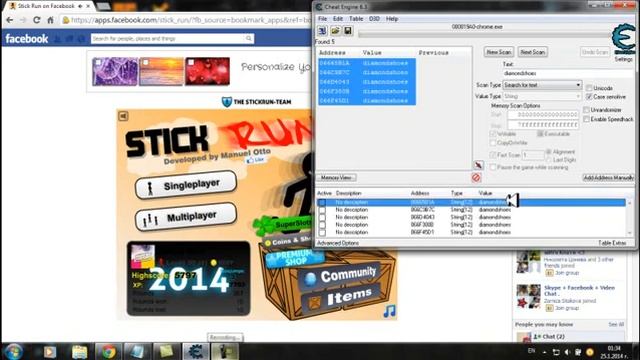Click the save floppy disk icon in Cheat Engine

(348, 31)
